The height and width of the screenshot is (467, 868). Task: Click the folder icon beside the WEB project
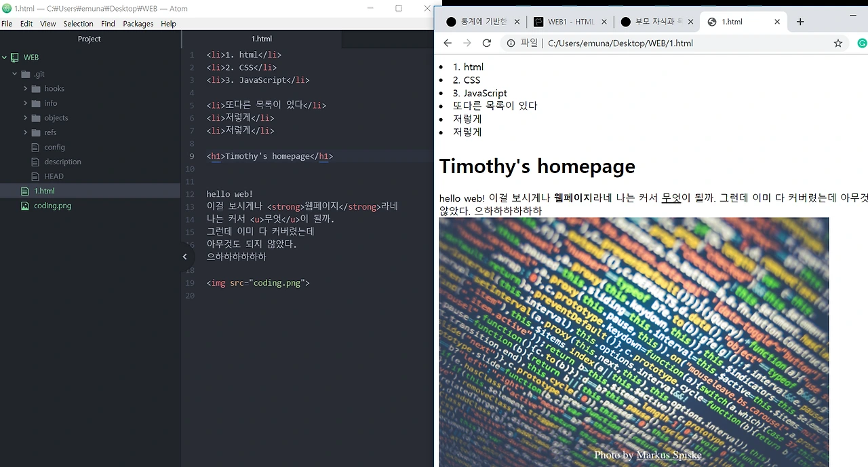(15, 57)
